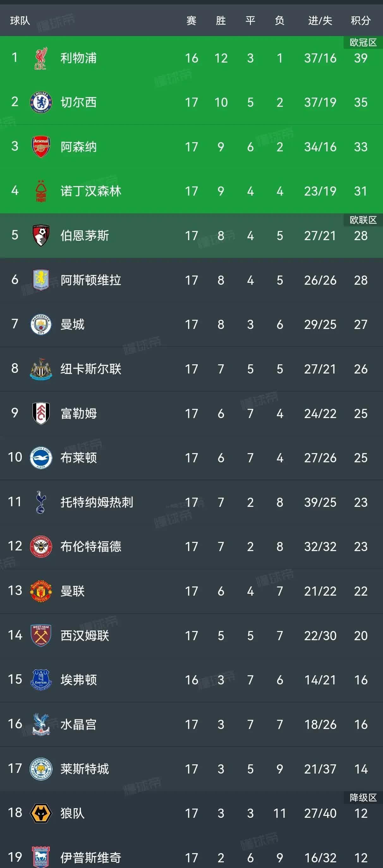383x868 pixels.
Task: Click the Tottenham Hotspur cockerel logo
Action: coord(40,502)
